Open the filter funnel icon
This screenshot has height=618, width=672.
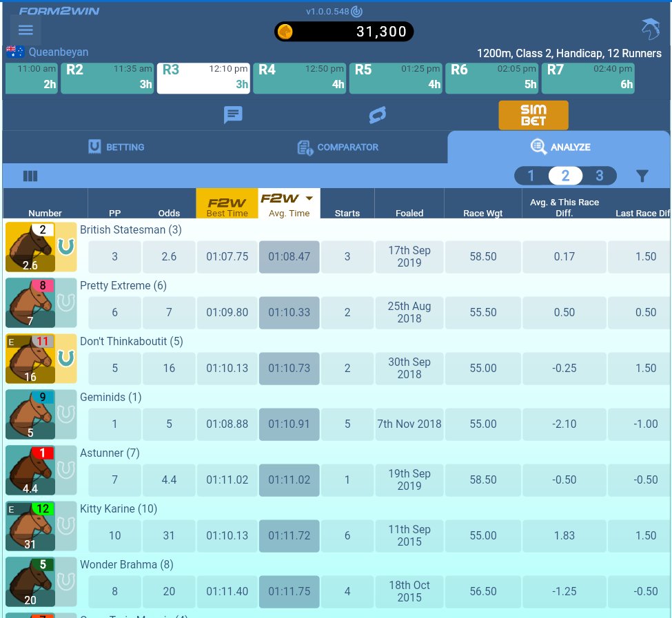[642, 176]
